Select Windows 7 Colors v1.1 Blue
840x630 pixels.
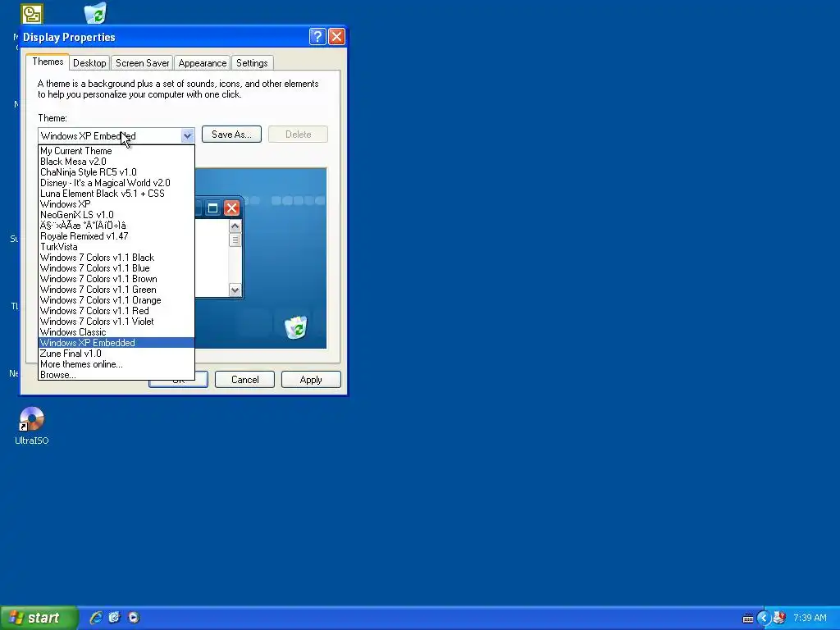[x=116, y=268]
